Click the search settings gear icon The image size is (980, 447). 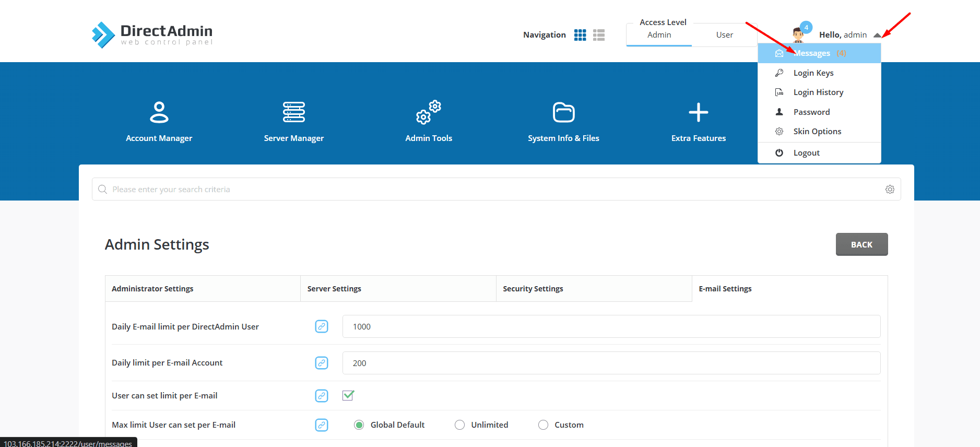tap(890, 190)
